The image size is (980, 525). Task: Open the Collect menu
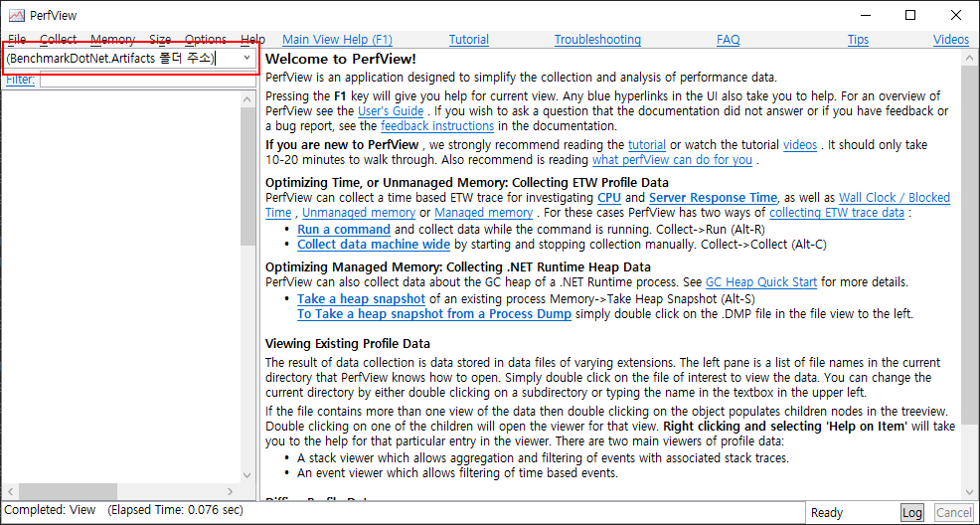(x=58, y=40)
